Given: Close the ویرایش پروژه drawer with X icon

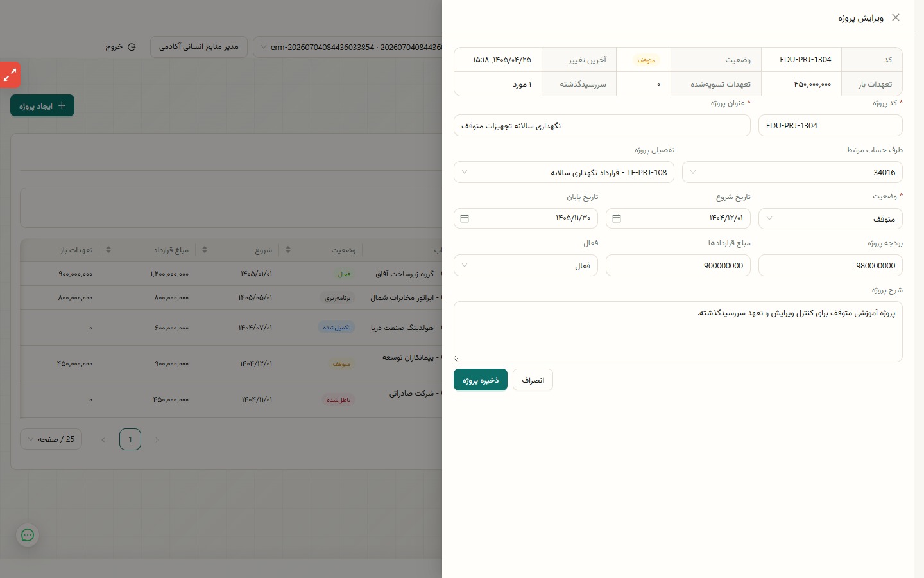Looking at the screenshot, I should 896,17.
